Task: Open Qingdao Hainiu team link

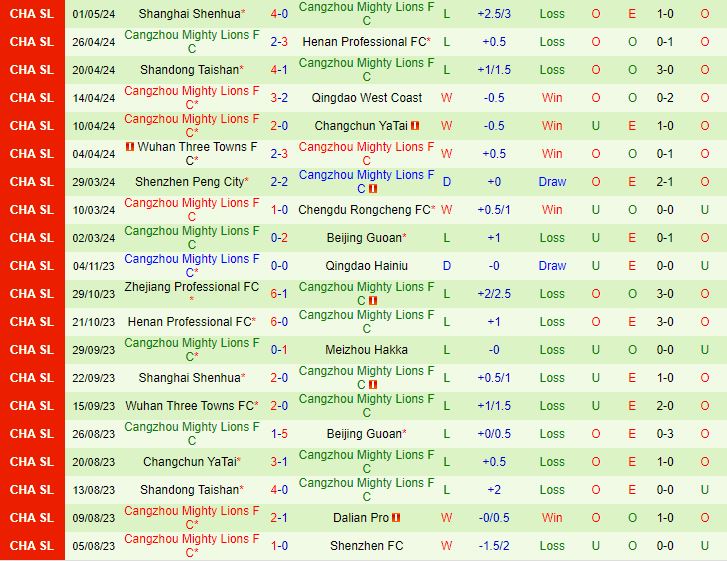Action: [366, 266]
